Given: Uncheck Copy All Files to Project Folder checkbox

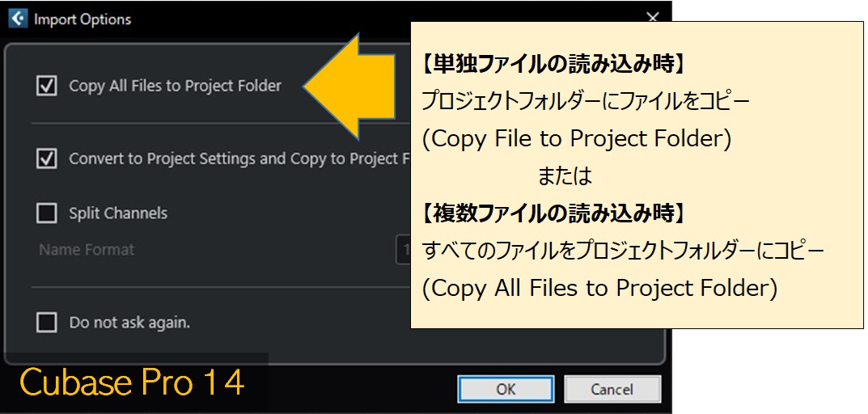Looking at the screenshot, I should pyautogui.click(x=46, y=86).
